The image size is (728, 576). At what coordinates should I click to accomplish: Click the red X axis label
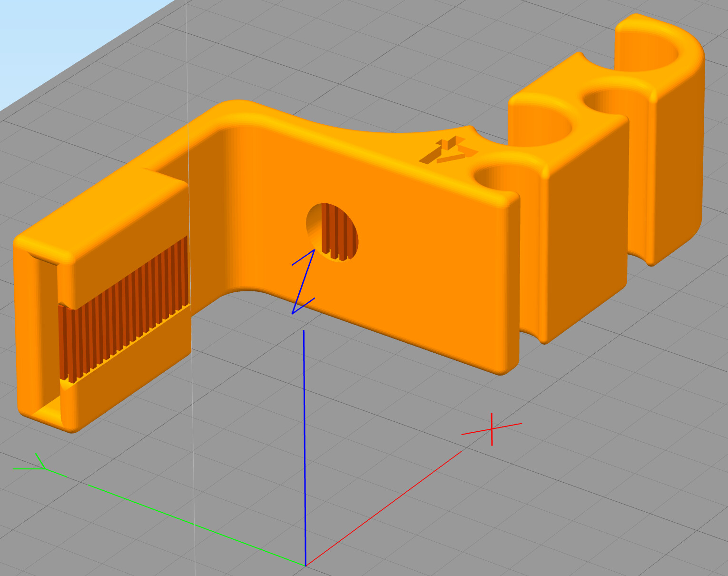pos(492,429)
